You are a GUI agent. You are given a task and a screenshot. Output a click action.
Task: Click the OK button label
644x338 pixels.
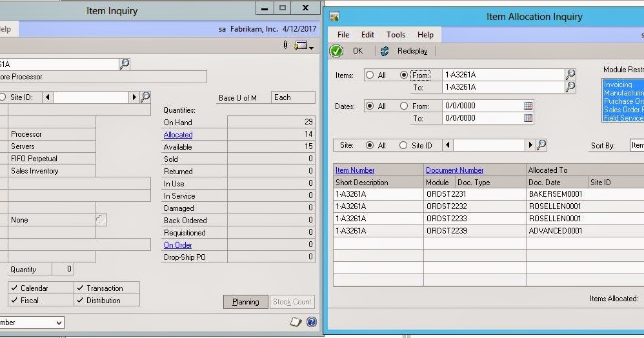click(357, 51)
